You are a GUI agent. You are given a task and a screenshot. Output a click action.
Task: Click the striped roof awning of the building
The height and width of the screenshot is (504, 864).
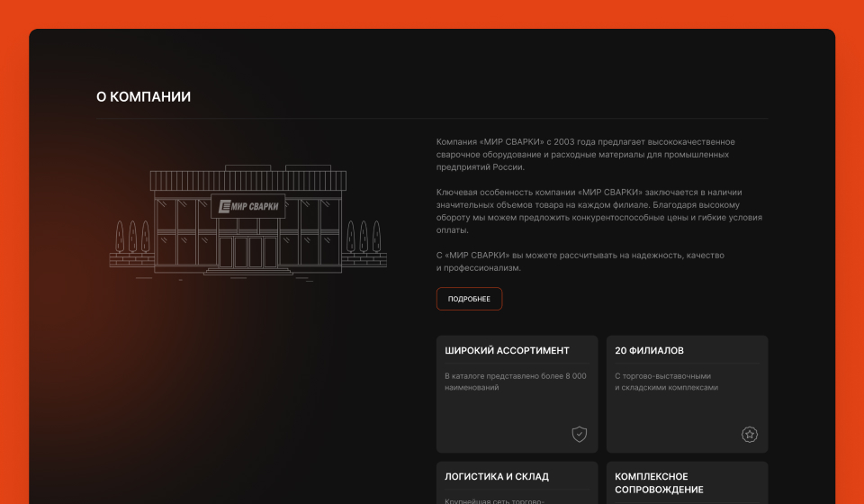point(247,182)
